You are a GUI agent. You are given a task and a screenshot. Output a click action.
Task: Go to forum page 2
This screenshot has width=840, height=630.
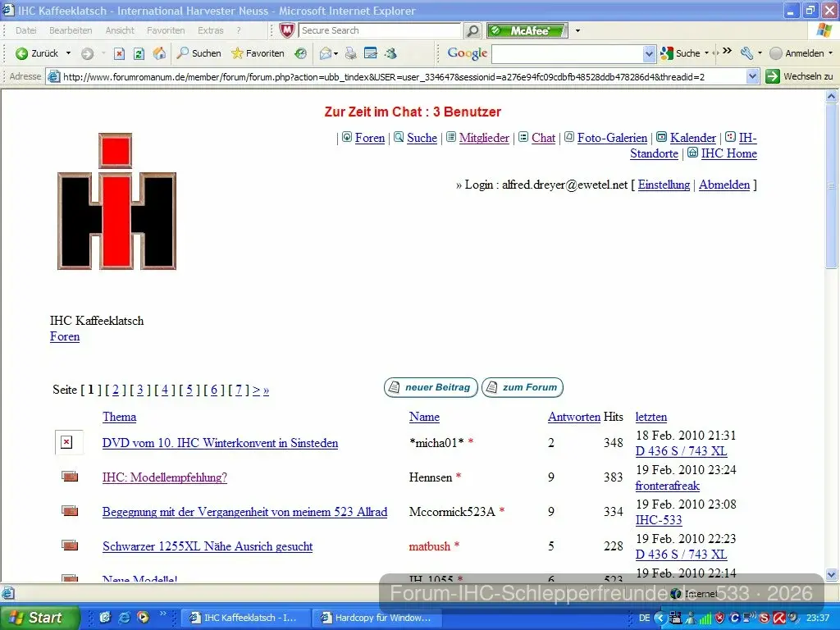(x=115, y=390)
